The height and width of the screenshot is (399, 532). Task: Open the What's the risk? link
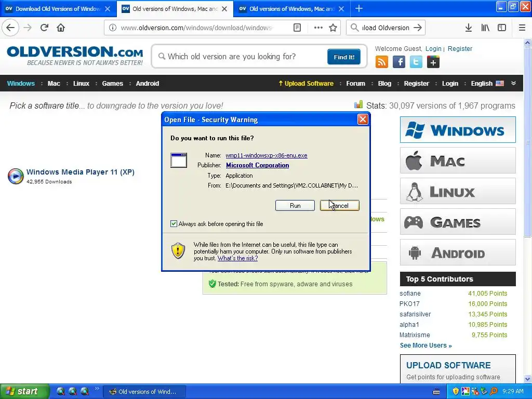237,258
